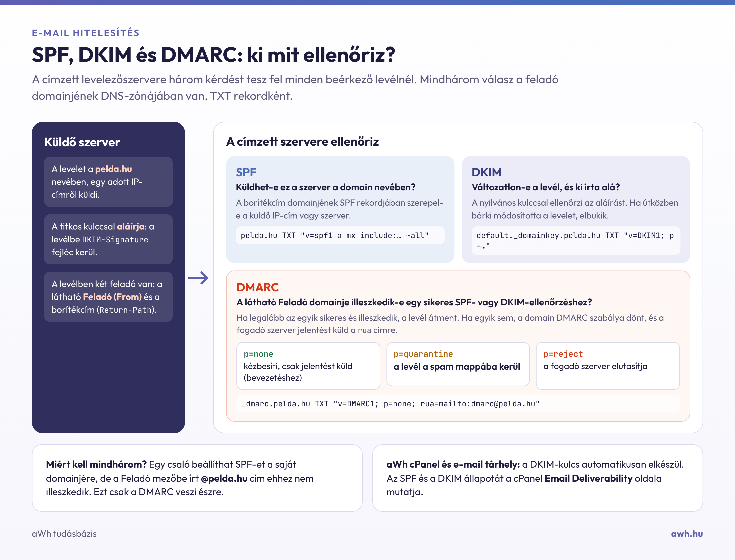Click the 'aWh tudásbázis' footer text
Image resolution: width=735 pixels, height=560 pixels.
click(64, 534)
